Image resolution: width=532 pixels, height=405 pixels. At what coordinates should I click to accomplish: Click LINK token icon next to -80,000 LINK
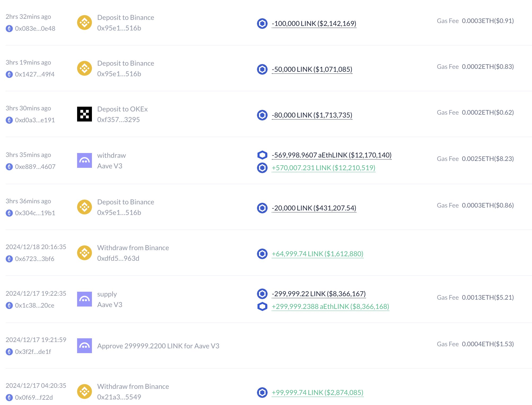click(262, 115)
